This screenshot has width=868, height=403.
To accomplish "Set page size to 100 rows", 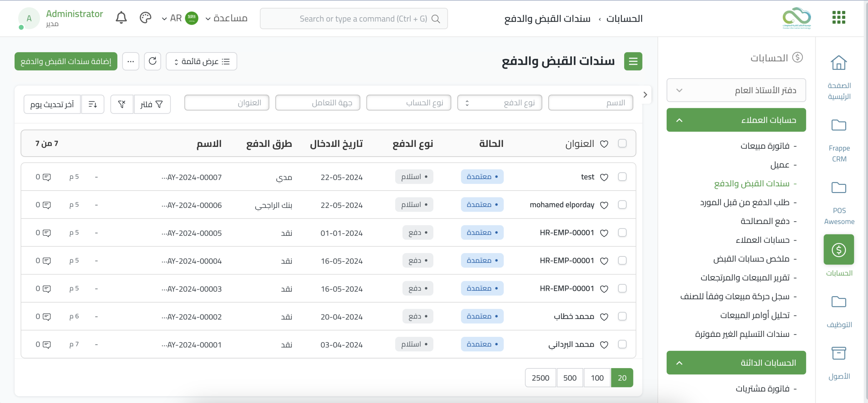I will (x=597, y=378).
